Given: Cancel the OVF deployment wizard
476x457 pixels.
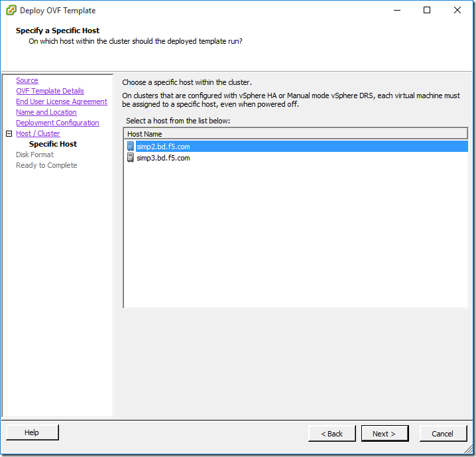Looking at the screenshot, I should [x=443, y=434].
